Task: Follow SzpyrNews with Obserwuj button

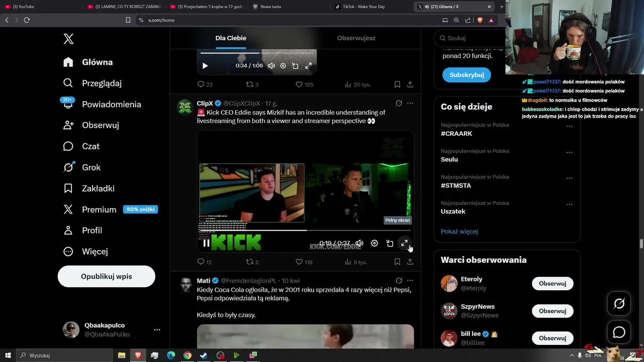Action: [552, 311]
